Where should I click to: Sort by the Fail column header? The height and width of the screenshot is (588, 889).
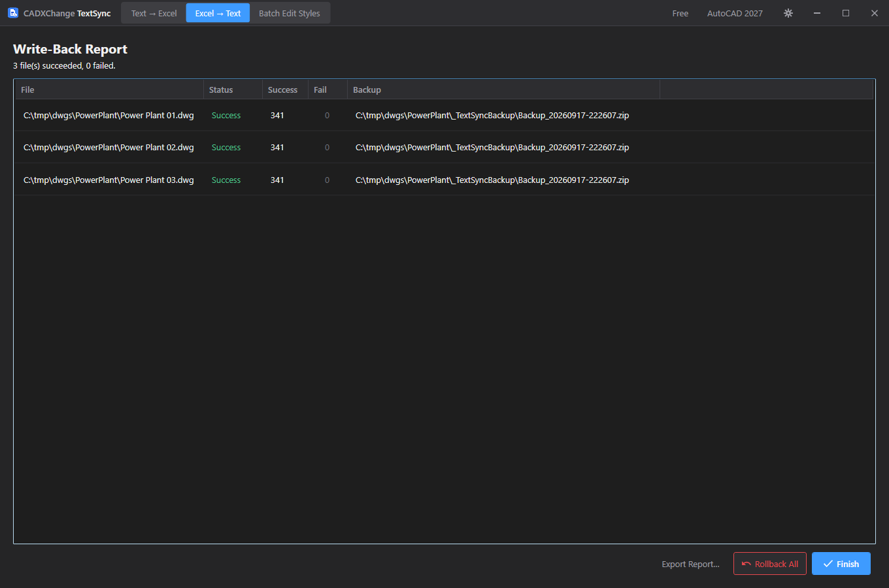pos(328,90)
